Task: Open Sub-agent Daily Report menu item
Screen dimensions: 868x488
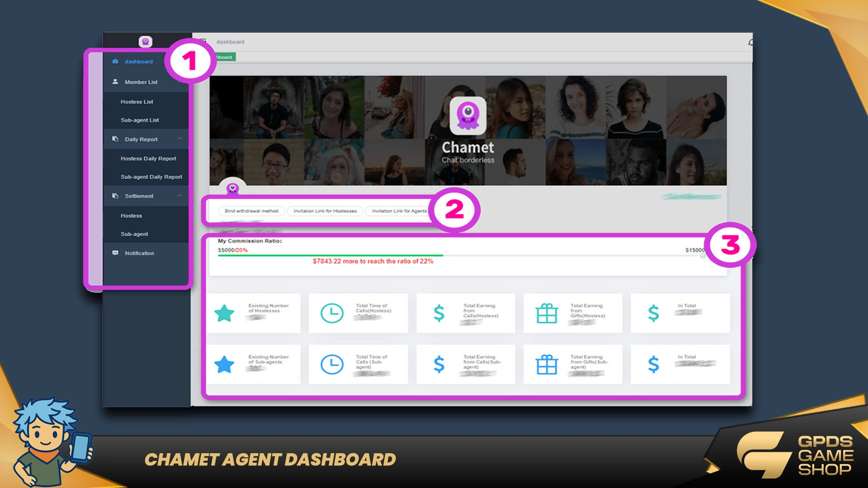Action: point(151,177)
